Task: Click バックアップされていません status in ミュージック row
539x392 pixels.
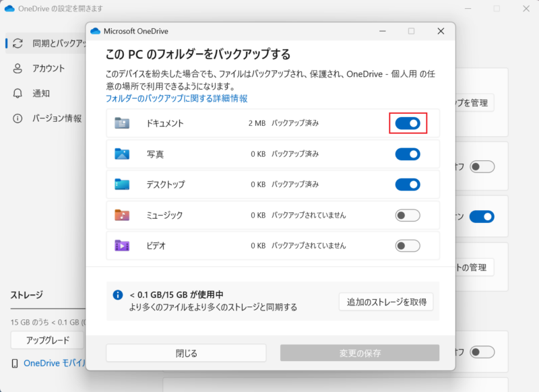Action: click(x=309, y=216)
